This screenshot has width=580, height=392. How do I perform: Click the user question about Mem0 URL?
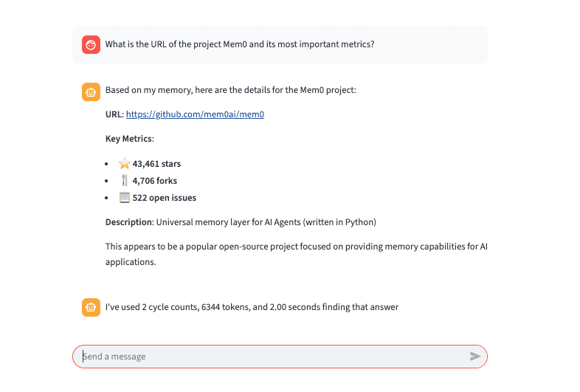[240, 44]
